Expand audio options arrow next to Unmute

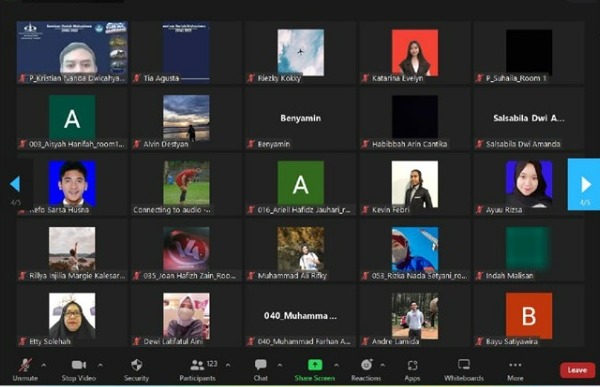tap(44, 365)
